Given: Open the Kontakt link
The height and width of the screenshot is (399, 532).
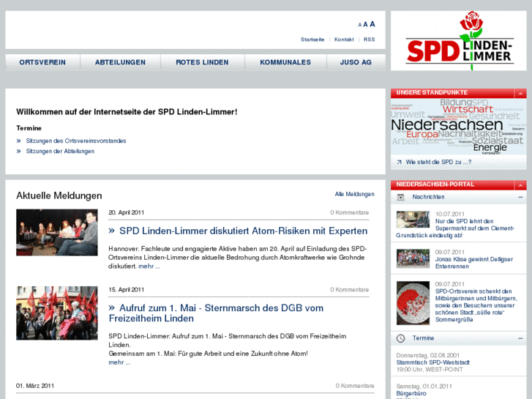Looking at the screenshot, I should coord(344,40).
